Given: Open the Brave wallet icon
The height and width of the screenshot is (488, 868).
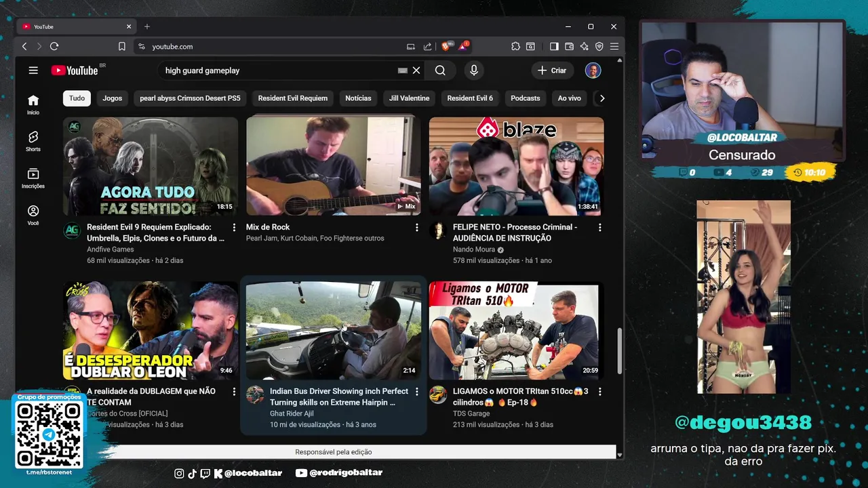Looking at the screenshot, I should pos(569,46).
